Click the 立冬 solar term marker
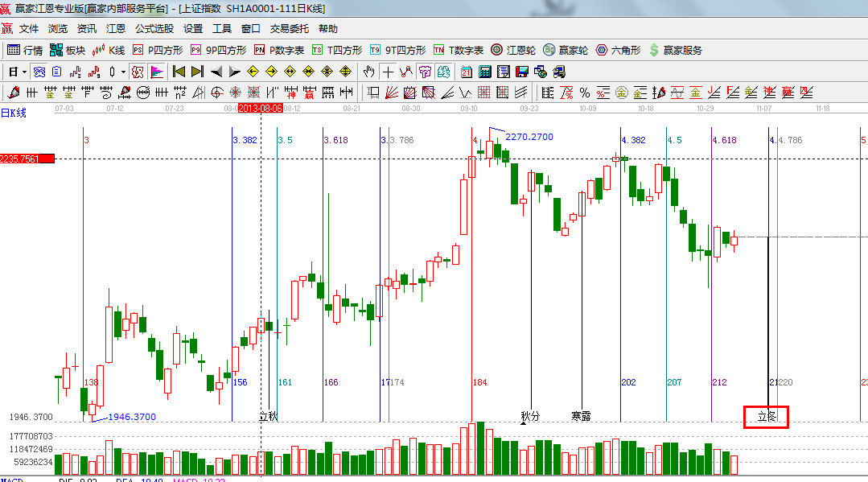Image resolution: width=868 pixels, height=482 pixels. point(766,417)
